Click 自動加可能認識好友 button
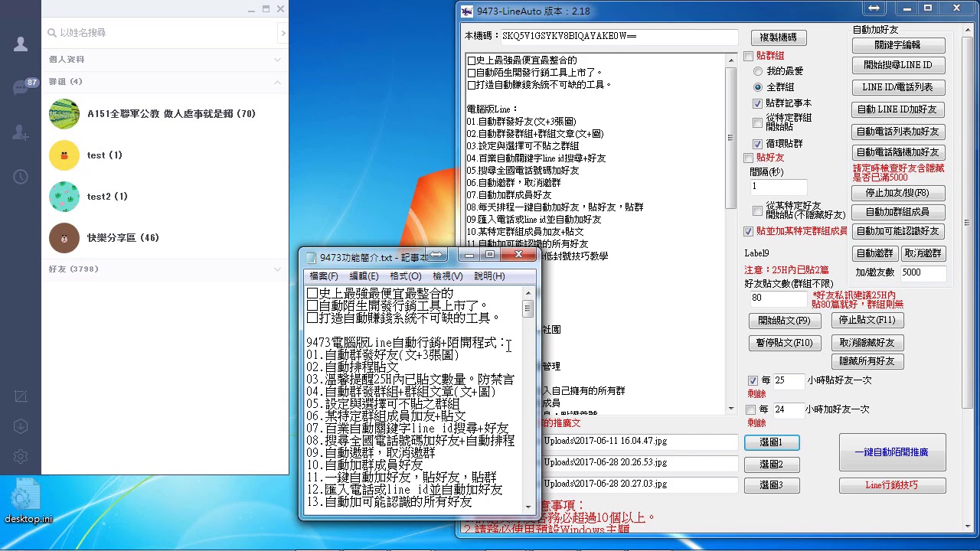This screenshot has height=551, width=980. pyautogui.click(x=898, y=231)
